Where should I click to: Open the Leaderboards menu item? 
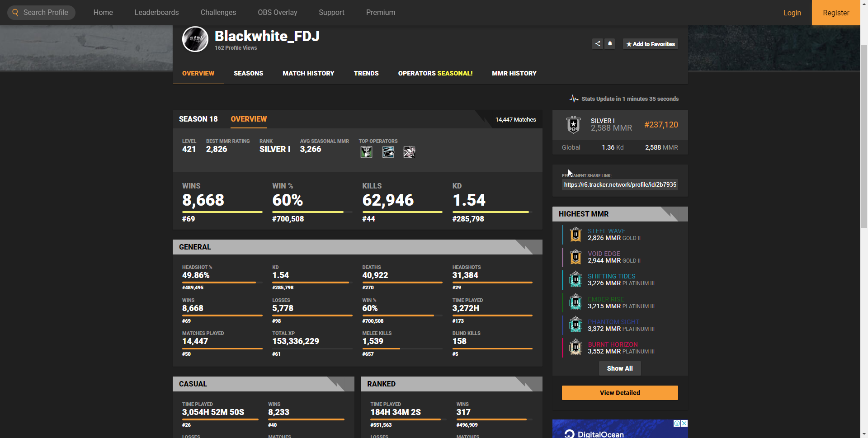[x=156, y=13]
